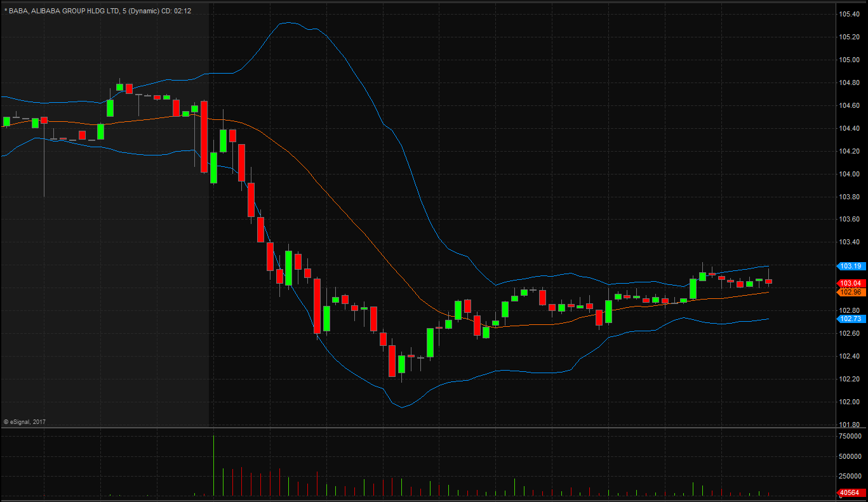
Task: Click the 102.40 price axis label
Action: coord(850,356)
